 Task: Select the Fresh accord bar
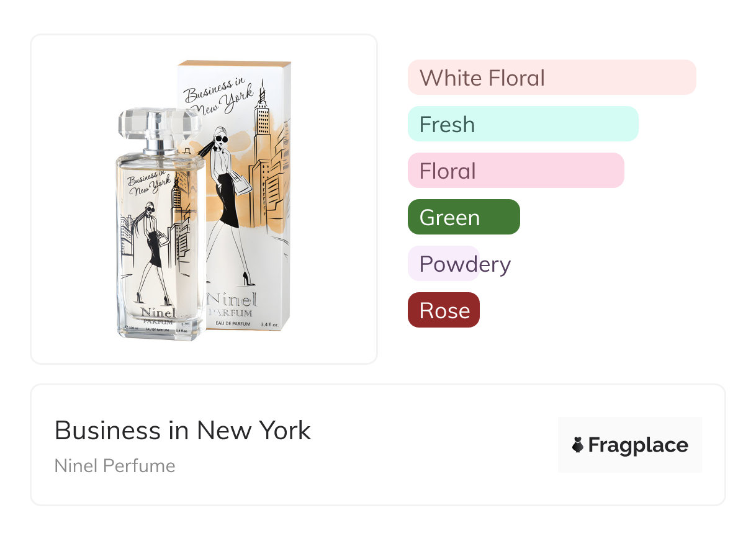(x=523, y=124)
